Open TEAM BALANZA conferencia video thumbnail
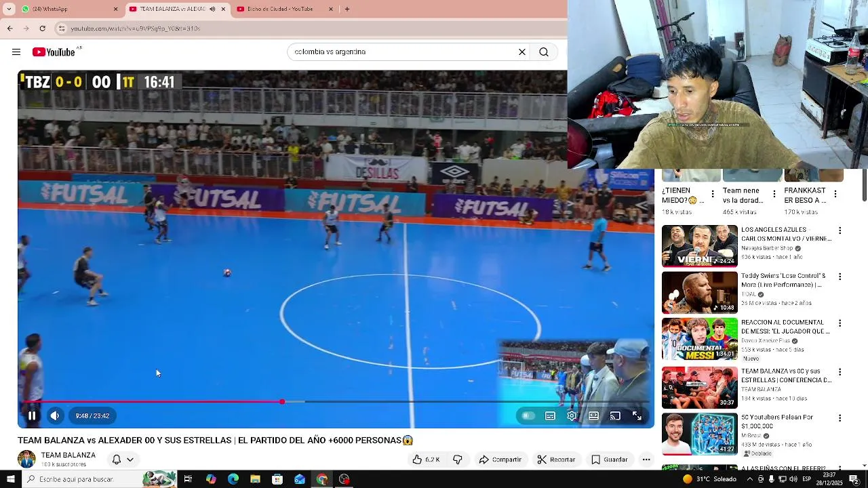This screenshot has width=868, height=488. (699, 387)
